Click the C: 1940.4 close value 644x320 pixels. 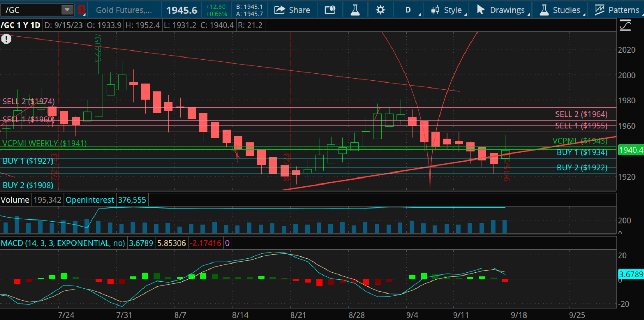tap(217, 25)
